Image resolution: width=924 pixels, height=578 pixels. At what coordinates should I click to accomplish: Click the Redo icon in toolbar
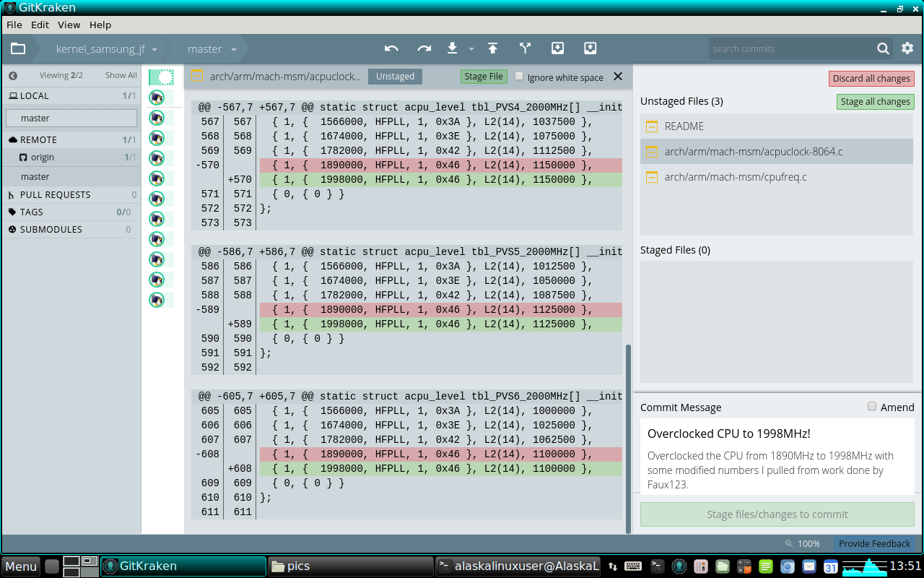pyautogui.click(x=424, y=48)
